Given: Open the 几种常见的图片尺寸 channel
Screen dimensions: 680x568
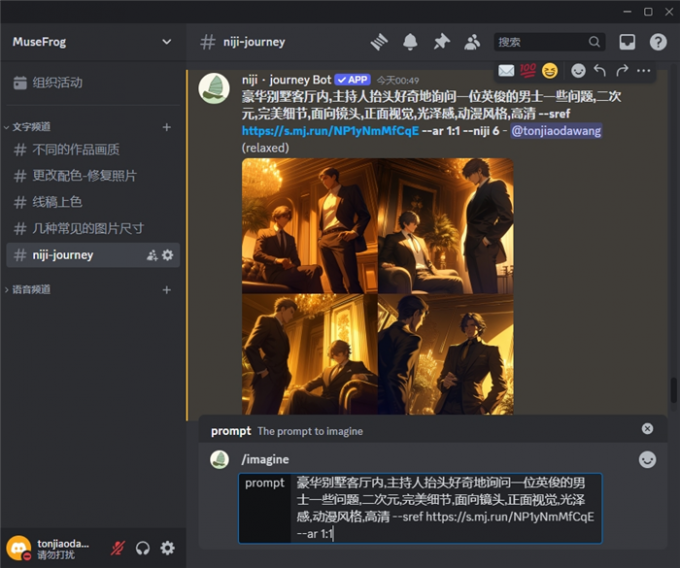Looking at the screenshot, I should (x=93, y=228).
